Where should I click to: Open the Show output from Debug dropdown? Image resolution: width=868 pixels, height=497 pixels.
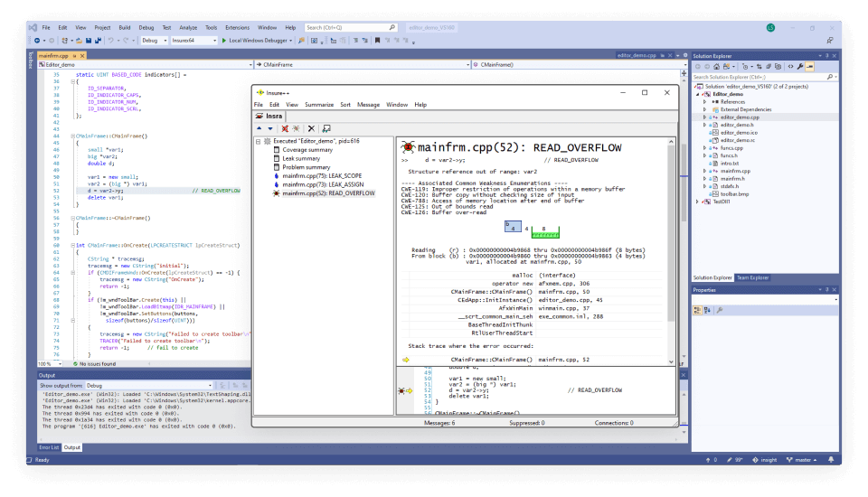[x=149, y=385]
